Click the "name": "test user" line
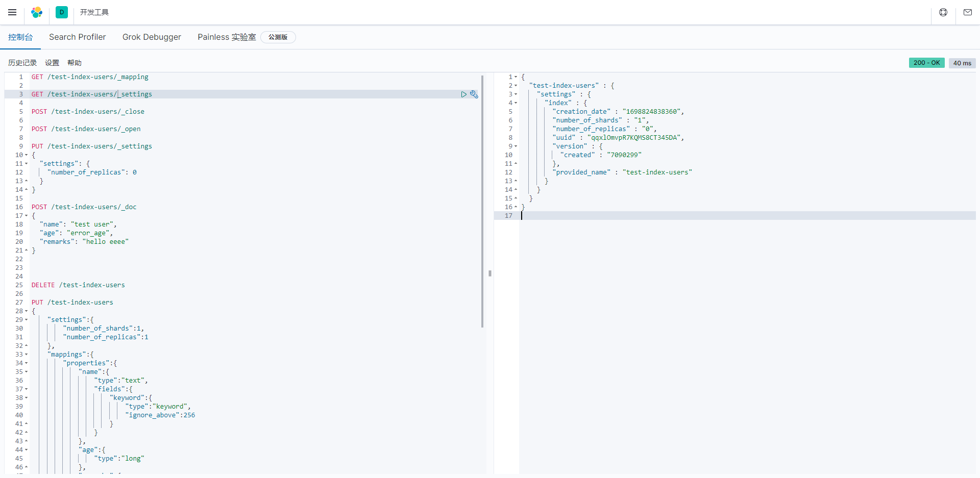 pyautogui.click(x=78, y=224)
